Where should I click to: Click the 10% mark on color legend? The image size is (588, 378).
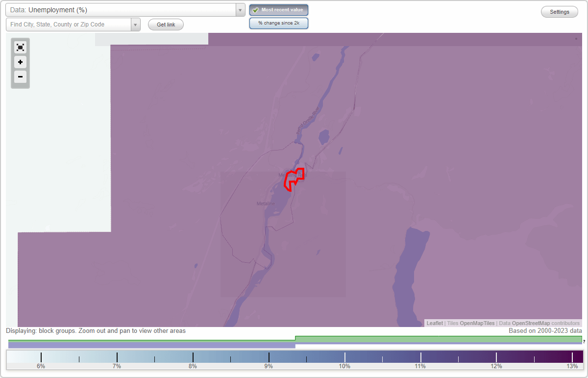coord(344,366)
